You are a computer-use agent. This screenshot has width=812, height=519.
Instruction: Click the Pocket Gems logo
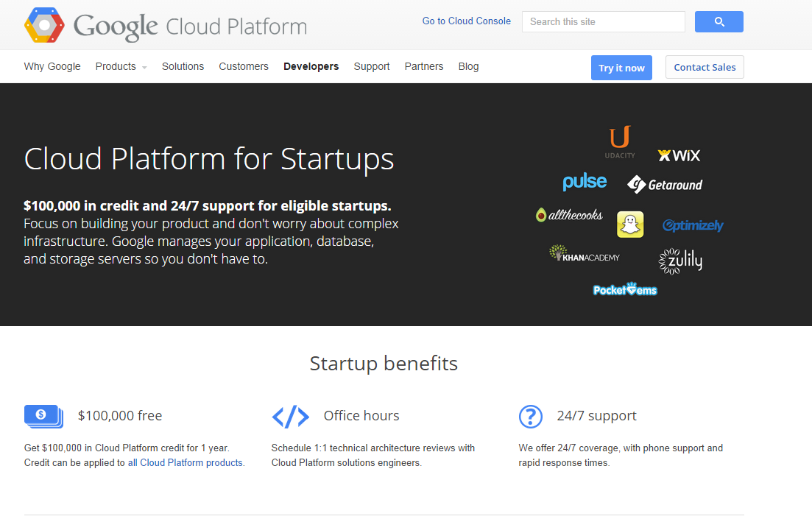[x=625, y=289]
